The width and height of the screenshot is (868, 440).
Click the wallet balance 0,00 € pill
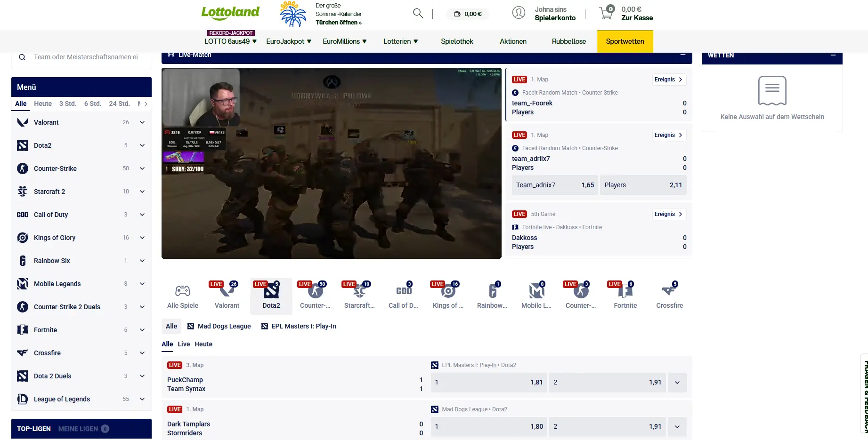468,14
